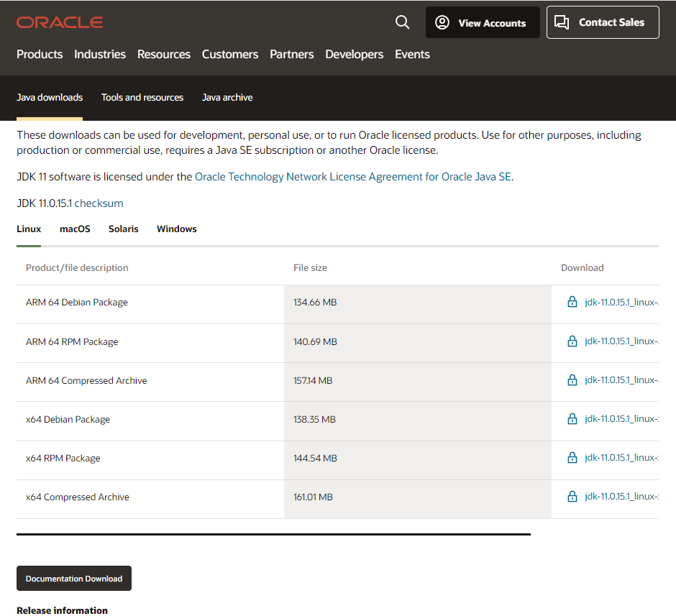The image size is (676, 616).
Task: Click lock icon for ARM 64 RPM Package
Action: pyautogui.click(x=572, y=341)
